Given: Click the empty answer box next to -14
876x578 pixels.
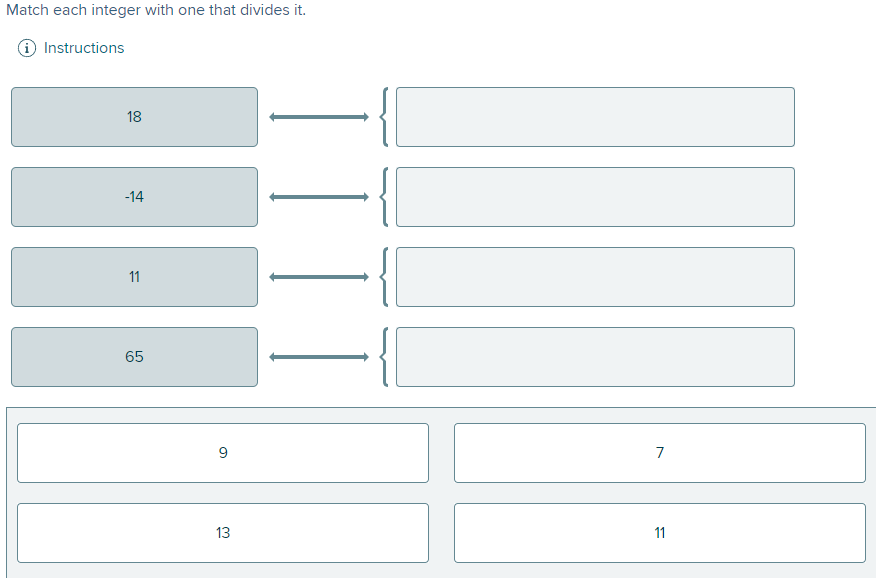Looking at the screenshot, I should tap(594, 197).
